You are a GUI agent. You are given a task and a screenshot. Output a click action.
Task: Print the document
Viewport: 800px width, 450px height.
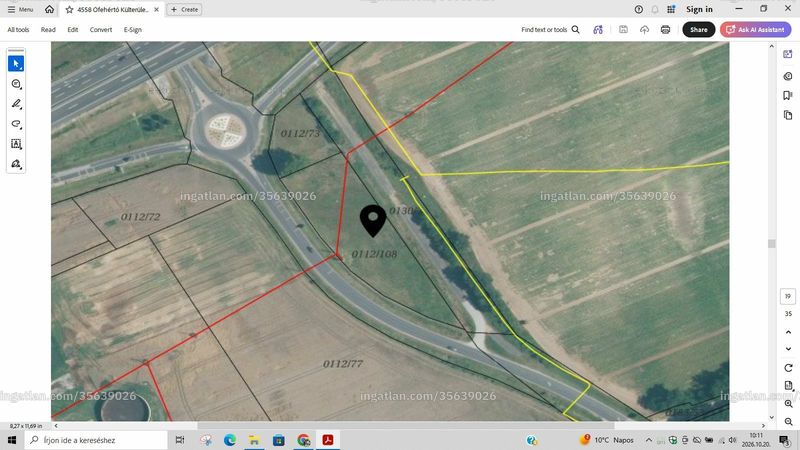click(x=665, y=30)
